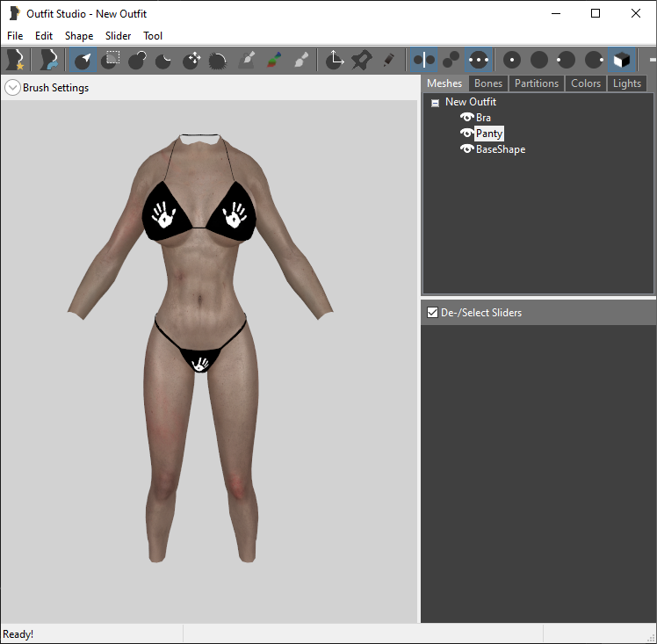
Task: Select the BaseShape mesh entry
Action: 501,149
